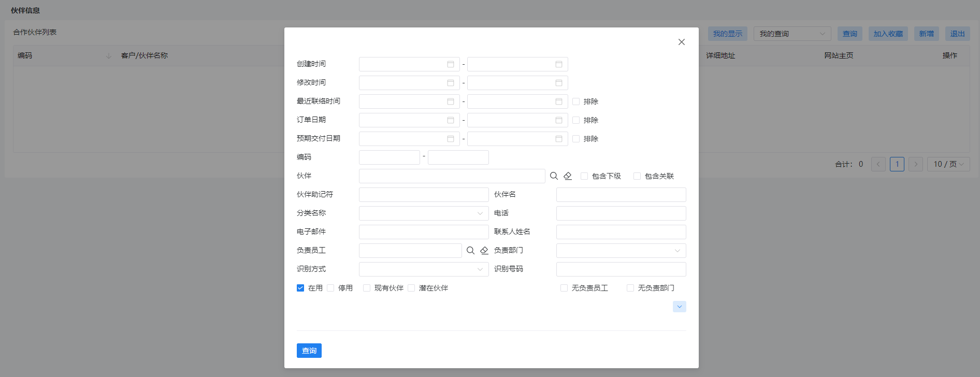Open calendar for 创建时间 end date

(559, 64)
